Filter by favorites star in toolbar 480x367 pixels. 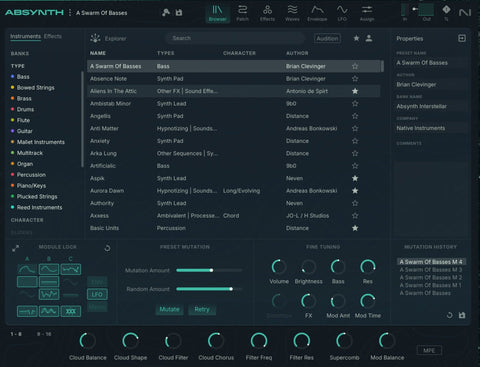tap(356, 38)
